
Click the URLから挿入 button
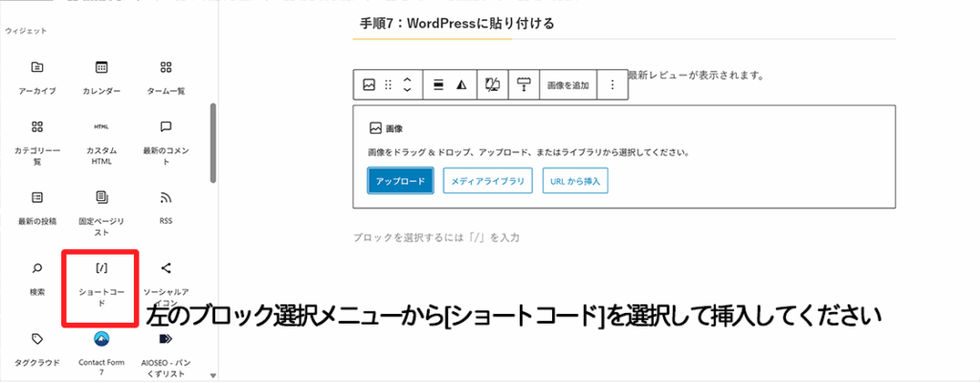575,180
